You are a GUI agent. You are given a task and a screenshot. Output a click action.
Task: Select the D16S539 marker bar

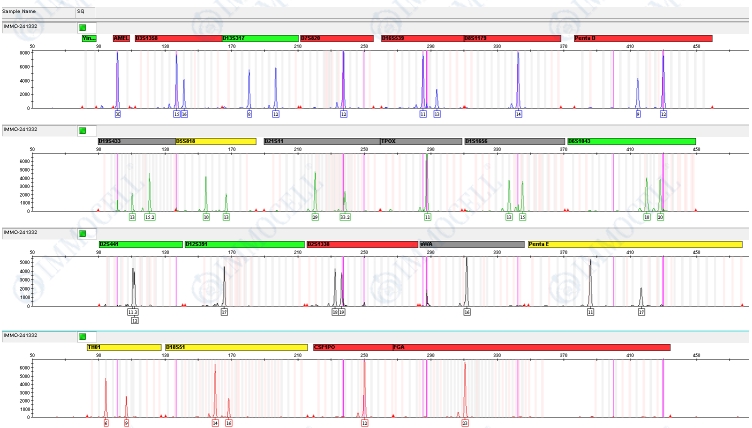tap(423, 38)
